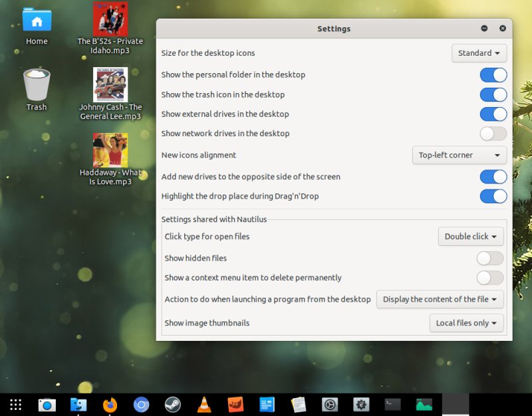Open VLC media player from the taskbar
The height and width of the screenshot is (416, 532).
coord(203,404)
